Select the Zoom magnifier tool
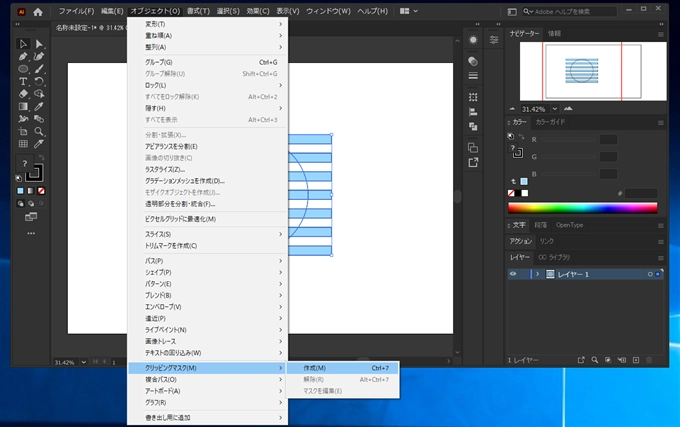This screenshot has height=427, width=680. (40, 131)
